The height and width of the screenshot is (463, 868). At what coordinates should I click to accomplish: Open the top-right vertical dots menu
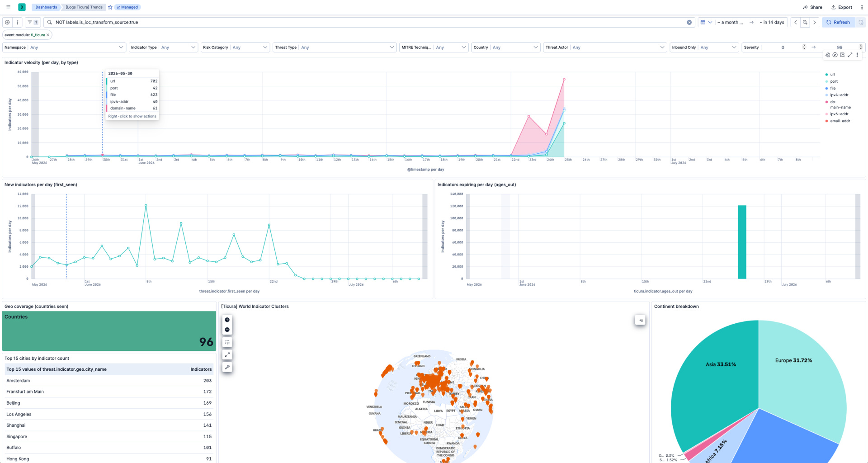pyautogui.click(x=862, y=7)
